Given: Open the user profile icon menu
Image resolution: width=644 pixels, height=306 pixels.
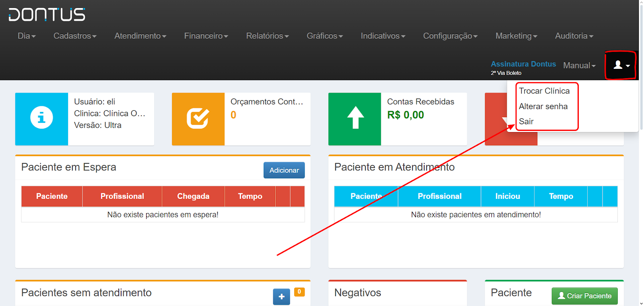Looking at the screenshot, I should [621, 65].
